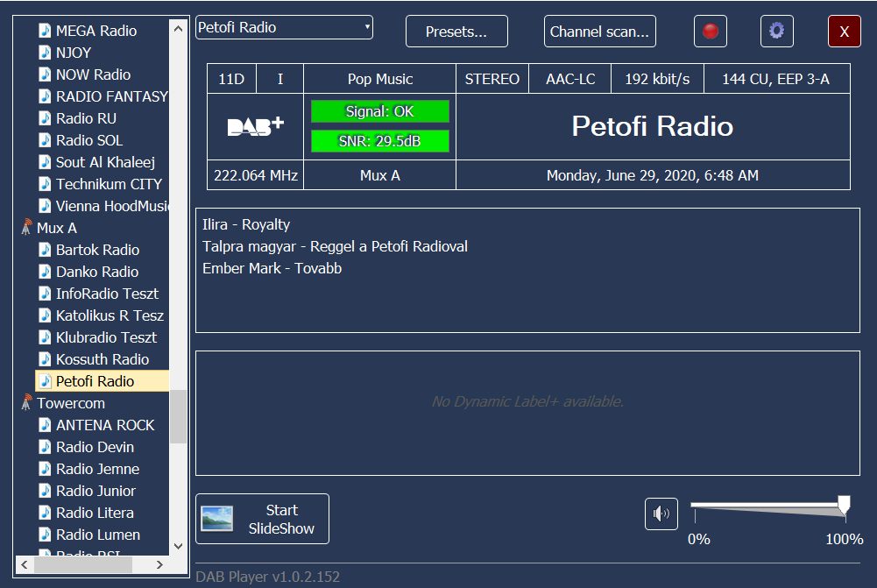Click music note icon beside Vienna HoodMusic
877x588 pixels.
coord(45,205)
